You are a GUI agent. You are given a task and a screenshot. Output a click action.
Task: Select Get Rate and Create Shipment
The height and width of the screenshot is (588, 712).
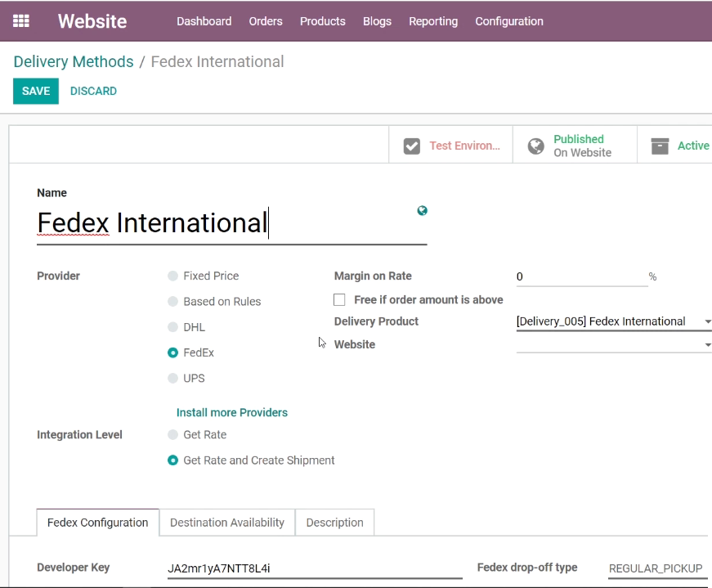pyautogui.click(x=172, y=460)
